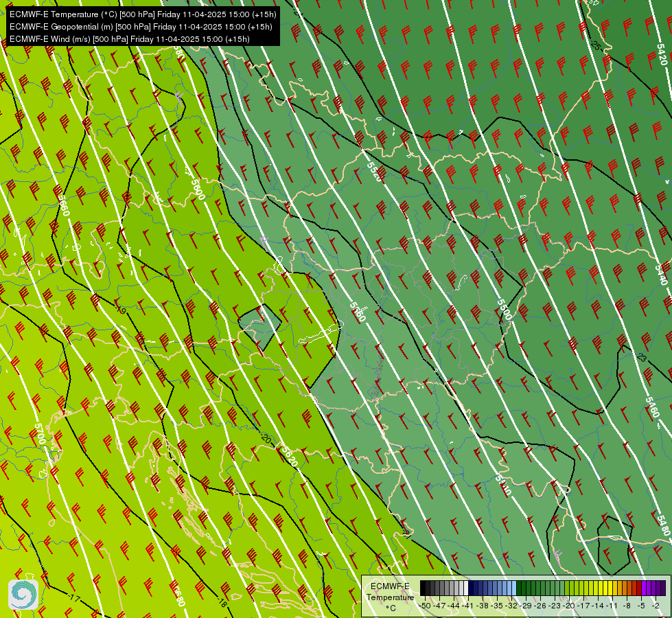Viewport: 672px width, 618px height.
Task: Click the -29 value in temperature legend
Action: (x=526, y=606)
